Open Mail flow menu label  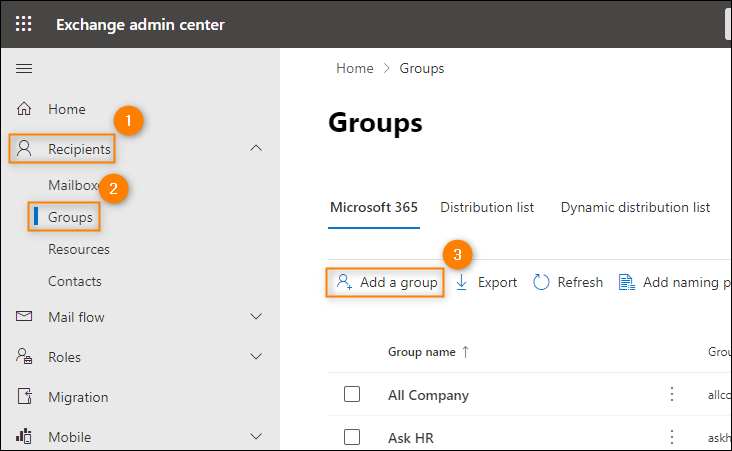76,317
